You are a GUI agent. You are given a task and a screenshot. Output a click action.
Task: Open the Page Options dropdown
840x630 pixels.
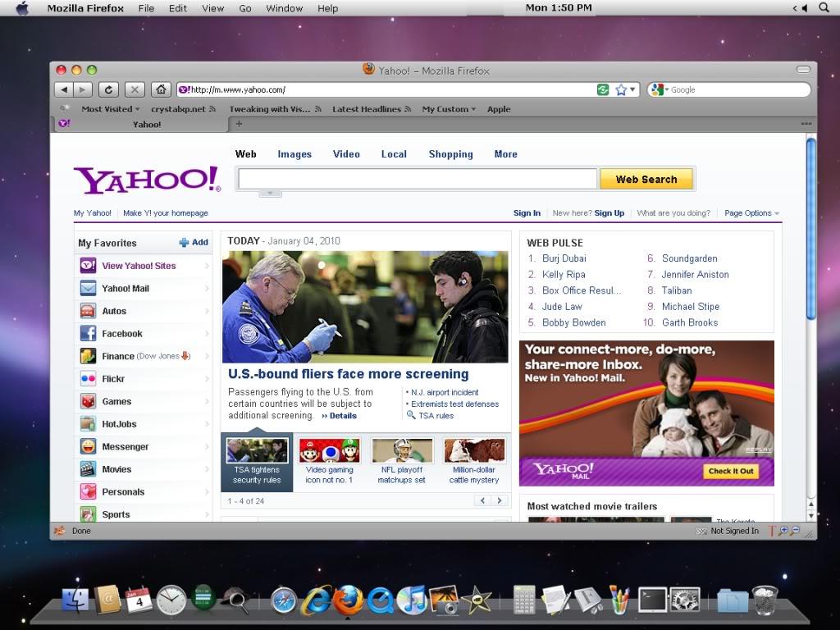(x=751, y=213)
